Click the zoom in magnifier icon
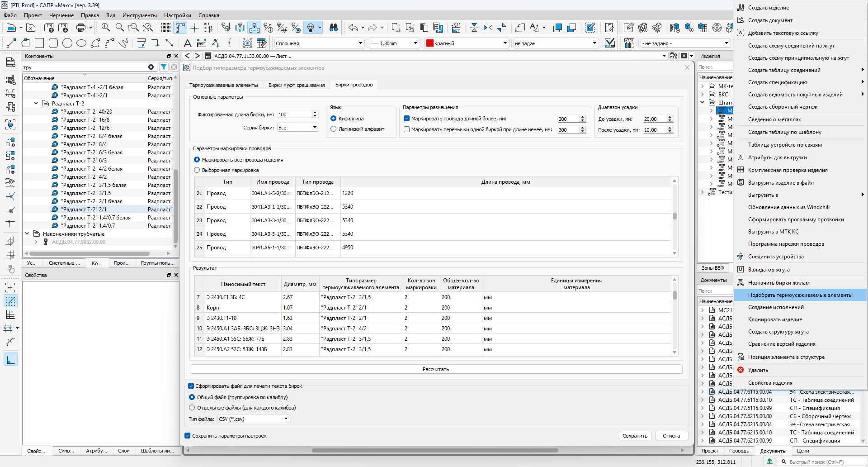This screenshot has width=868, height=467. [106, 28]
